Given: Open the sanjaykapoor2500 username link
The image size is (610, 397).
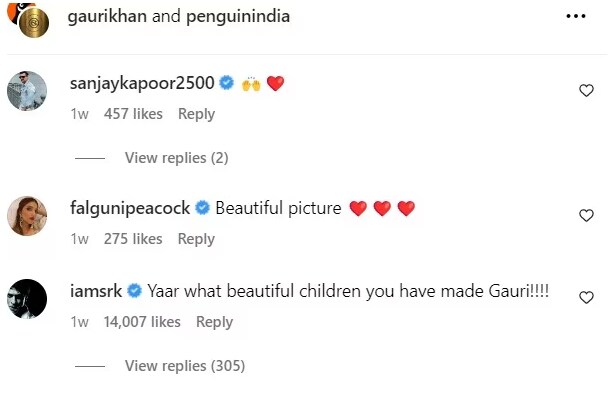Looking at the screenshot, I should tap(142, 83).
